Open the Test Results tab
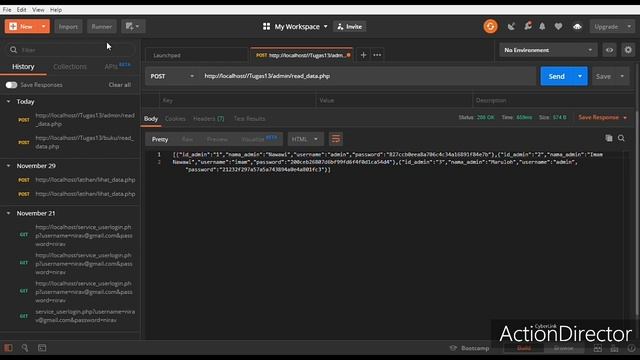The width and height of the screenshot is (640, 360). [249, 118]
